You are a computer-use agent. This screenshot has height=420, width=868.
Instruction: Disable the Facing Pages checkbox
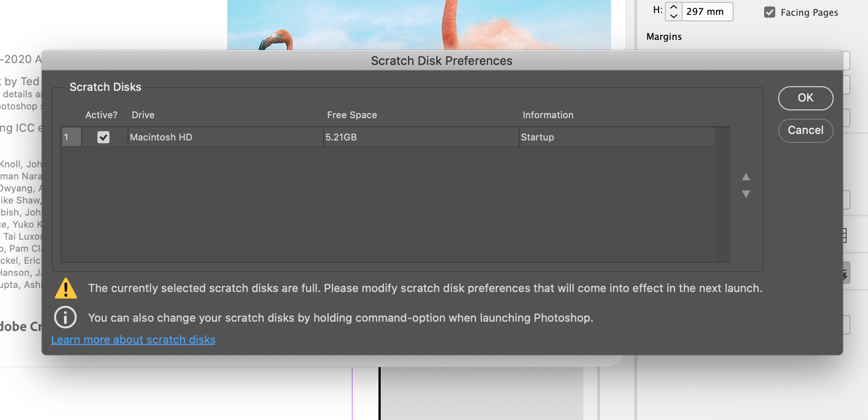[770, 13]
